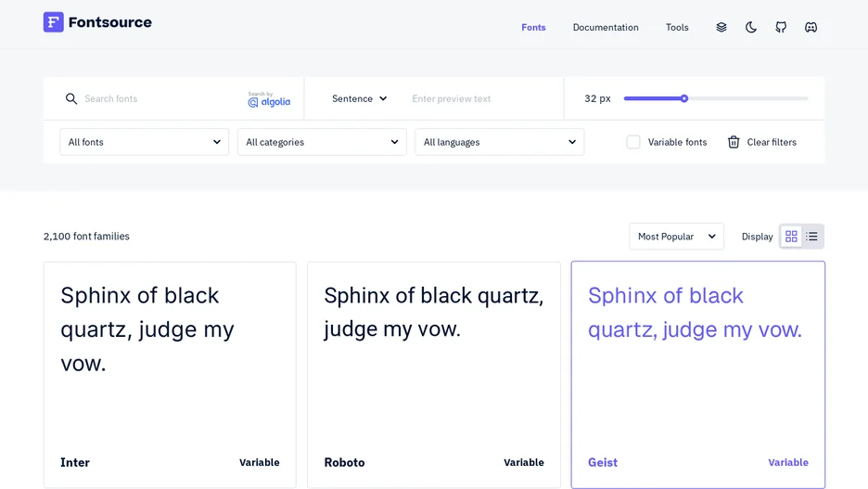This screenshot has height=489, width=868.
Task: Expand the All fonts dropdown
Action: 144,142
